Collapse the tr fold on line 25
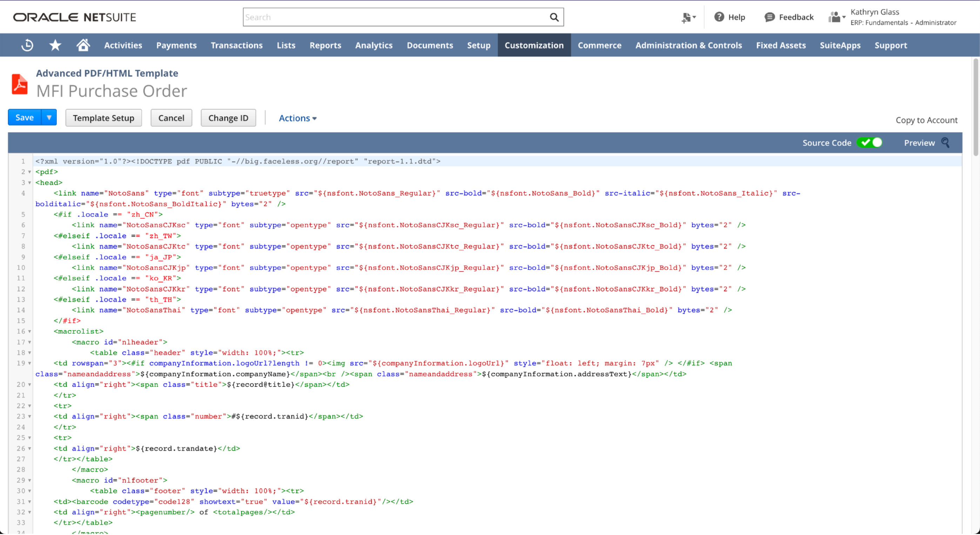980x535 pixels. 30,438
